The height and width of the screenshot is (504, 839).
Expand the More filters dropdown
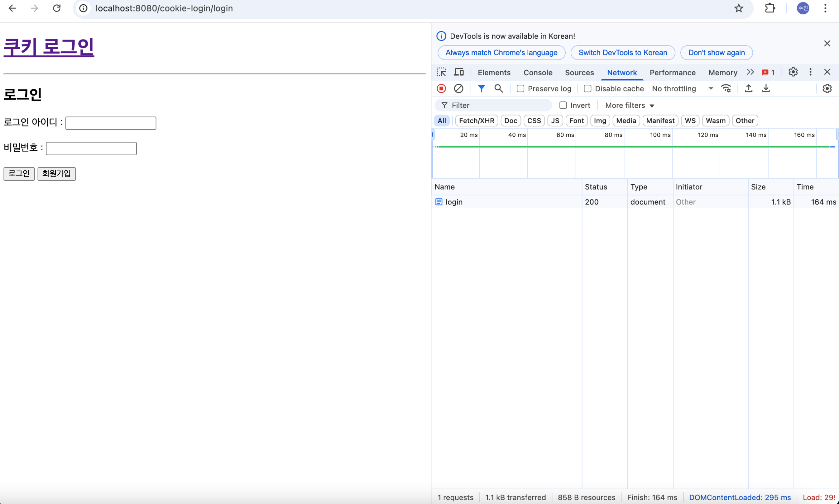tap(629, 106)
